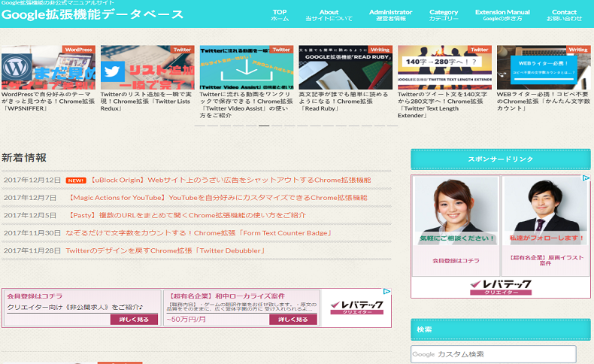Open the Twitter Video Assist article title text

point(246,105)
